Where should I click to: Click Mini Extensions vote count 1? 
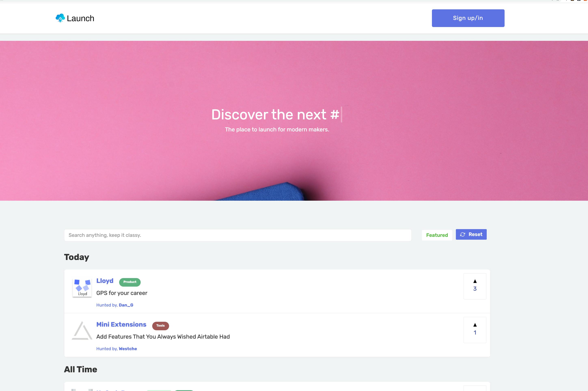point(475,333)
